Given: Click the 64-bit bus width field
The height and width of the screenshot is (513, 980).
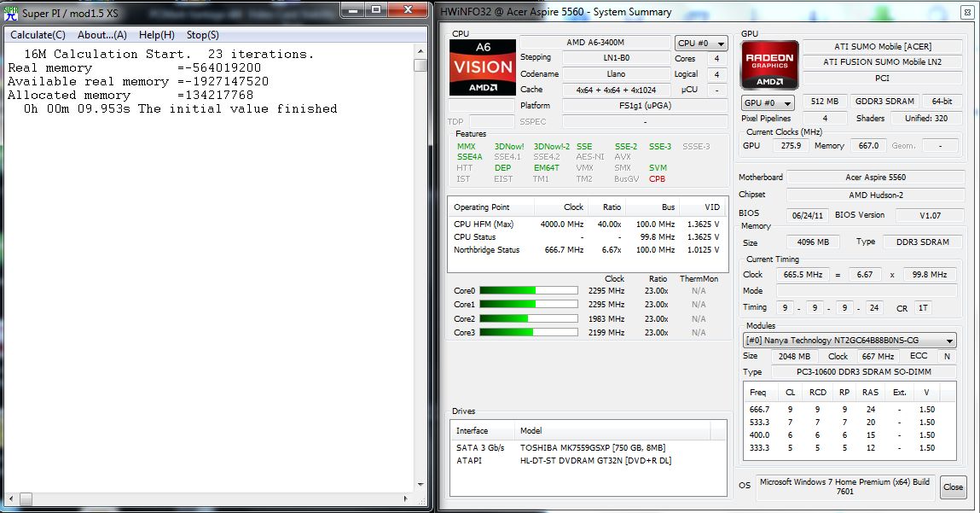Looking at the screenshot, I should point(942,102).
